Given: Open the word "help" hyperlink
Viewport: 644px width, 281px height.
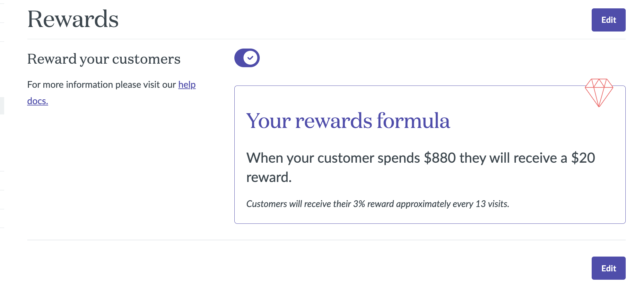Looking at the screenshot, I should pyautogui.click(x=187, y=85).
